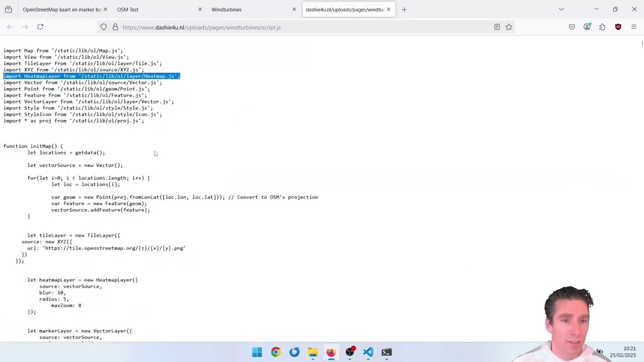Click the 'maxZoom: 8' line
This screenshot has width=644, height=362.
click(66, 305)
